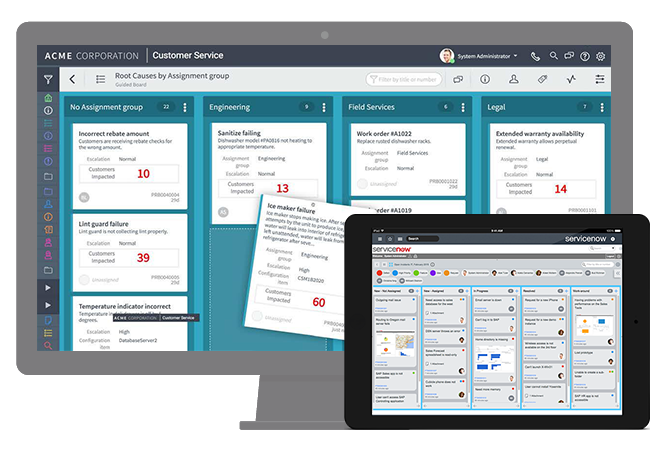The image size is (650, 450).
Task: Click the Filter by title or number field
Action: (404, 79)
